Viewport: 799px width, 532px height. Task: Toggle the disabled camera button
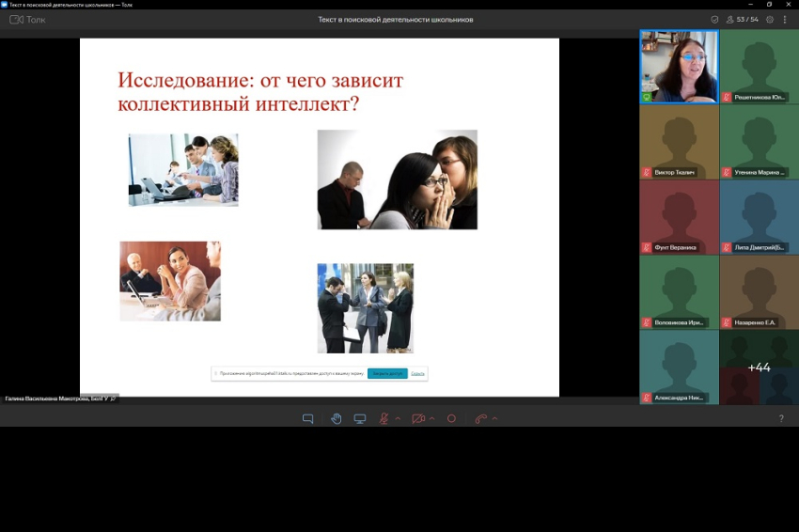click(418, 418)
